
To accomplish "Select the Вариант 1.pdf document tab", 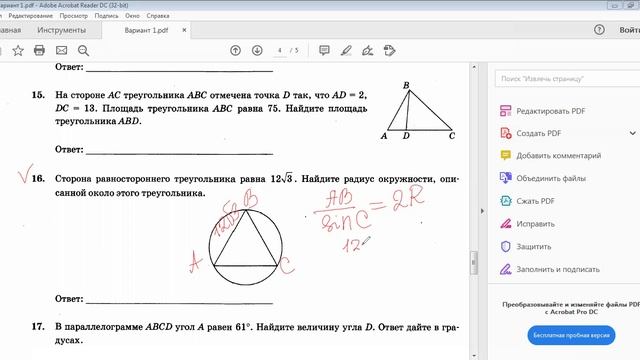I will (x=146, y=30).
